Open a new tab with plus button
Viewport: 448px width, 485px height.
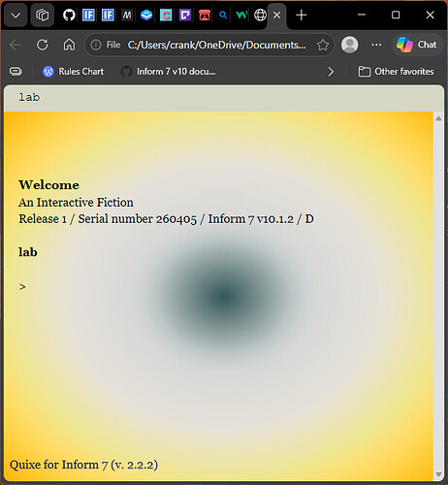click(x=301, y=16)
